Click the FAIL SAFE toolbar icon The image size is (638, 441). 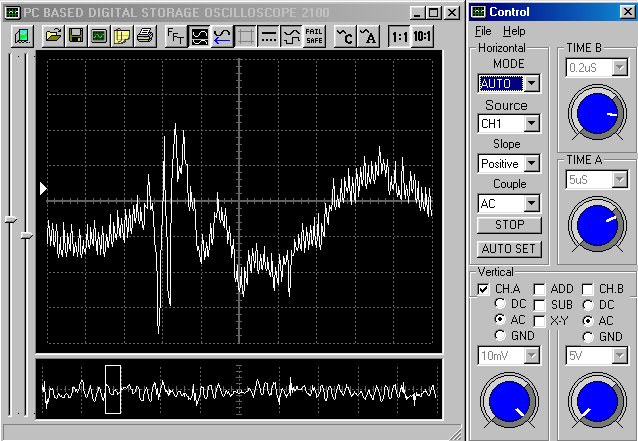pyautogui.click(x=314, y=36)
